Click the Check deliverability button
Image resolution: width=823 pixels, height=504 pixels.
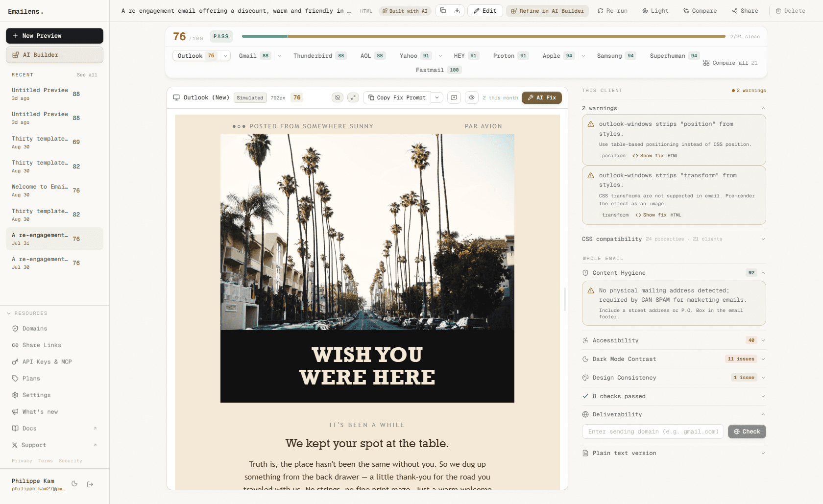coord(747,432)
